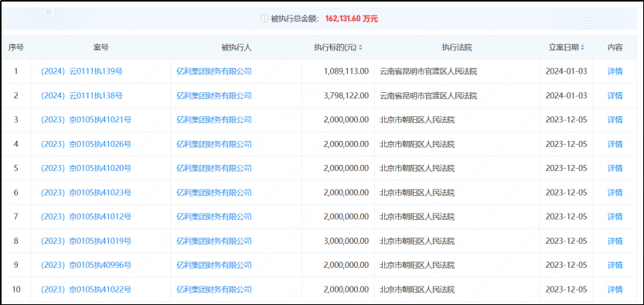Screen dimensions: 644x305
Task: Click the 被执行人 column header
Action: [x=236, y=48]
